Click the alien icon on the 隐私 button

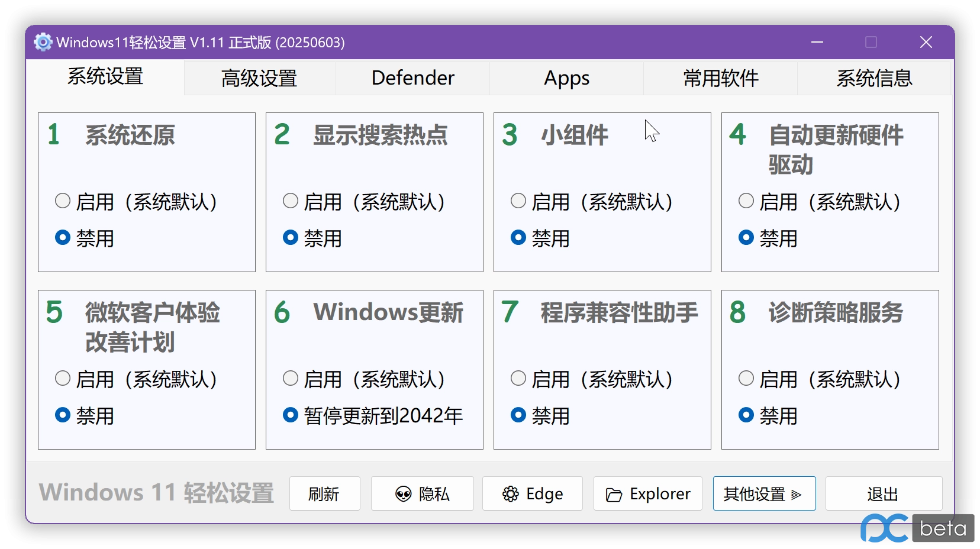(404, 493)
